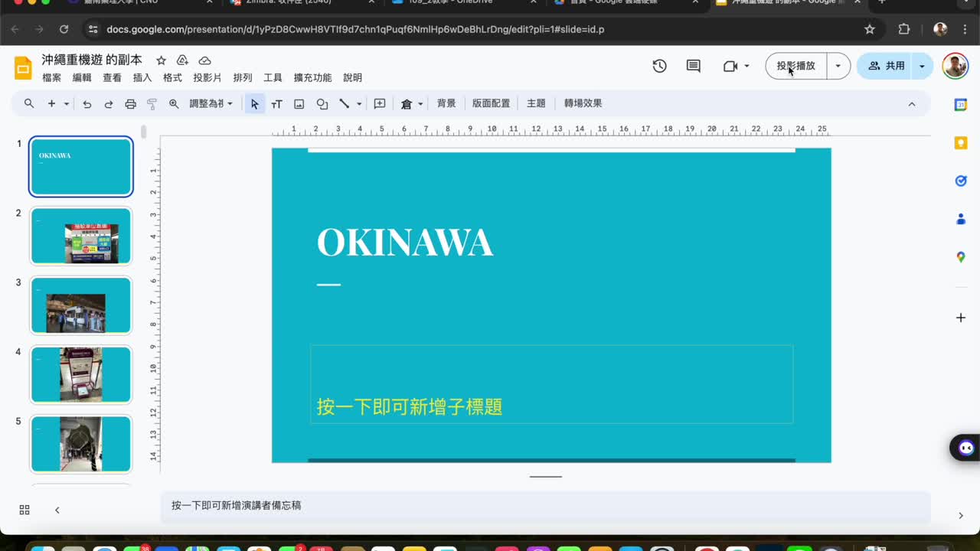Screen dimensions: 980x551
Task: Open version history clock icon
Action: [x=659, y=66]
